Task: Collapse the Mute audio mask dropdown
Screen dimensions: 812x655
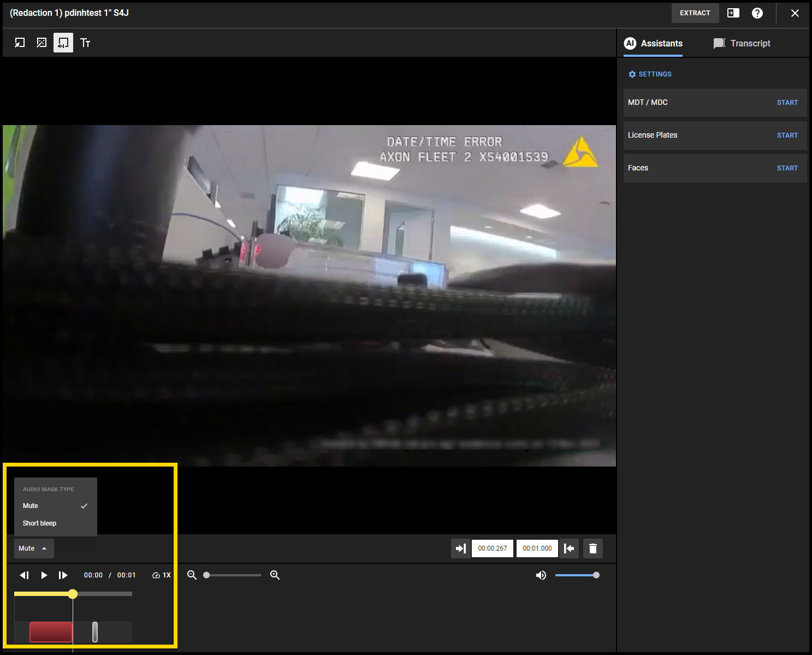Action: (x=33, y=548)
